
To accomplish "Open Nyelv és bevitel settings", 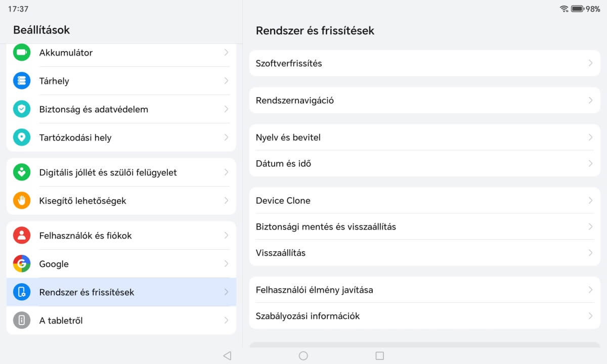I will [288, 138].
